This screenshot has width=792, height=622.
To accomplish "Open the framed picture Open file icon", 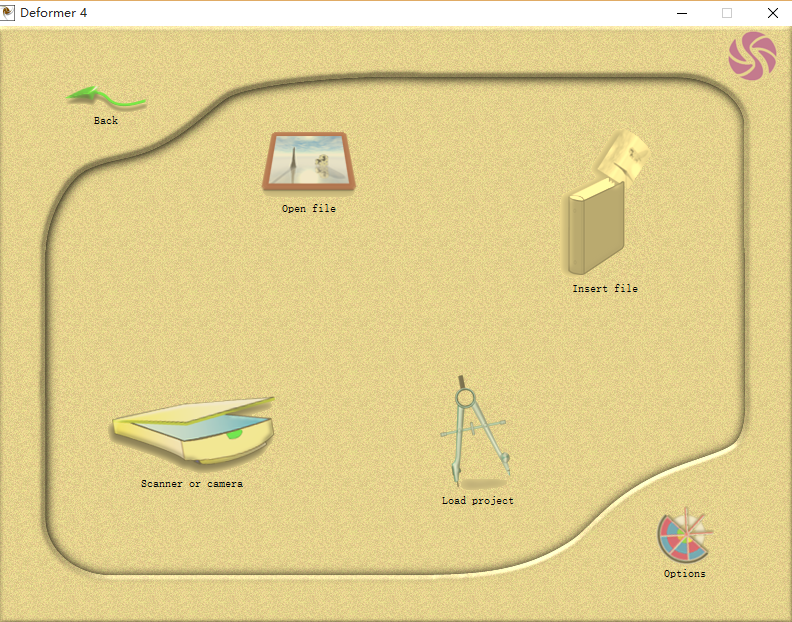I will click(x=309, y=161).
